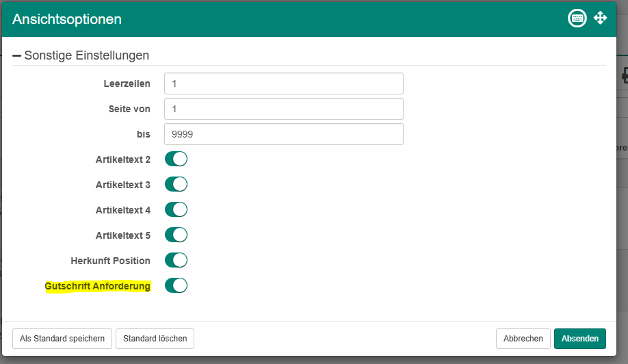The image size is (628, 364).
Task: Disable the Artikeltext 2 toggle
Action: (176, 159)
